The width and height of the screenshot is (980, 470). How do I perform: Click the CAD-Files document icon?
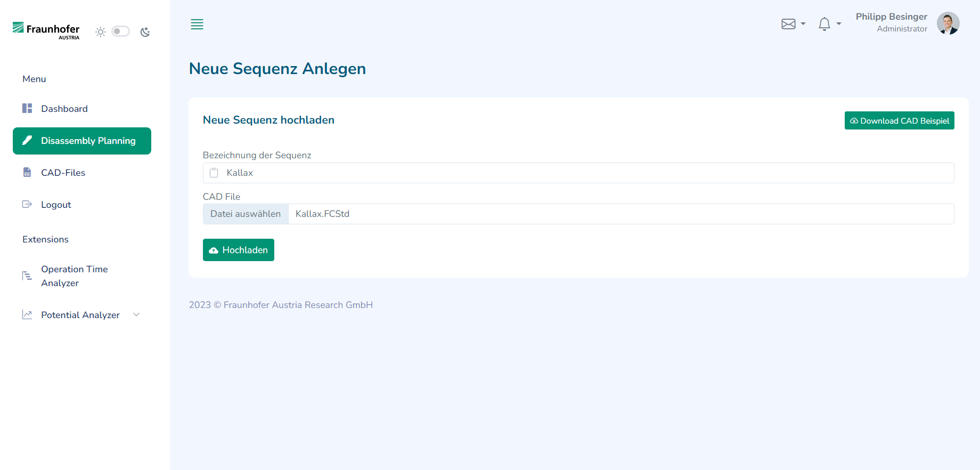[x=27, y=172]
